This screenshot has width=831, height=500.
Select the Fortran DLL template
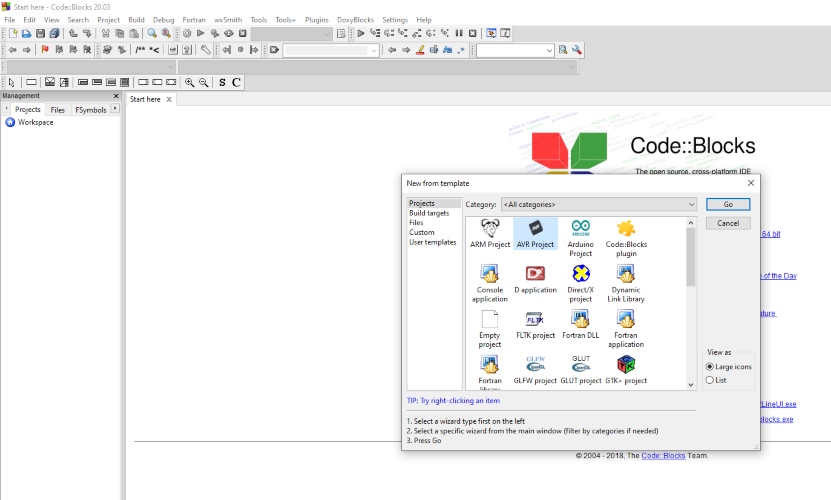(580, 325)
